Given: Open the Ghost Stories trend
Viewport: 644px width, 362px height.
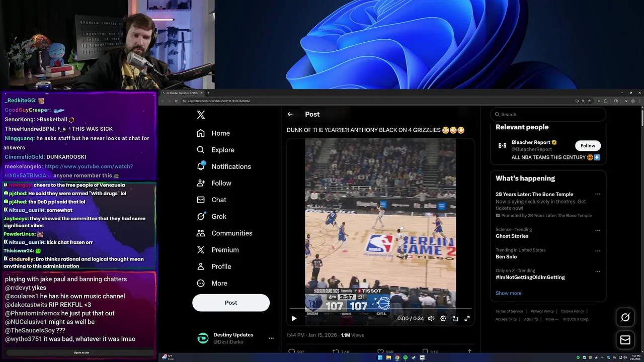Looking at the screenshot, I should (x=512, y=236).
